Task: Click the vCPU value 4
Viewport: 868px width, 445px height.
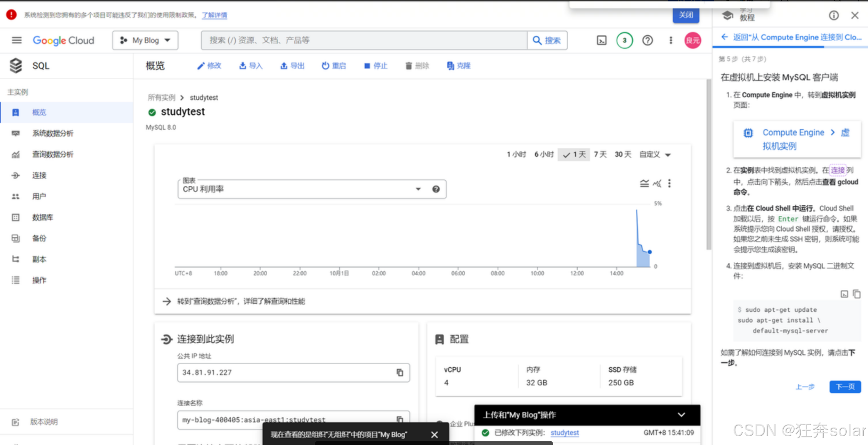Action: [446, 383]
